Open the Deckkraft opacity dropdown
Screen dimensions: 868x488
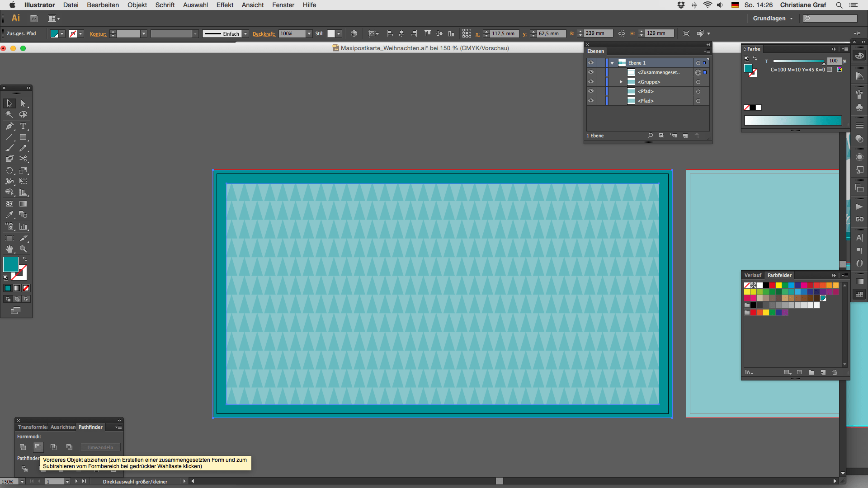pyautogui.click(x=309, y=33)
